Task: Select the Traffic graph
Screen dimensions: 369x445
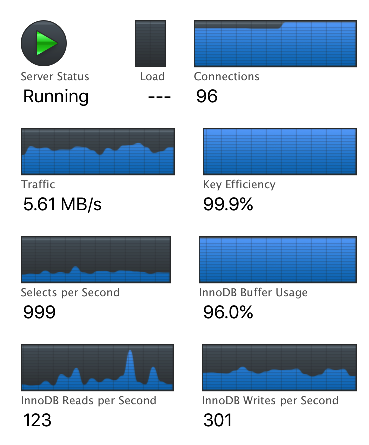Action: click(x=98, y=151)
